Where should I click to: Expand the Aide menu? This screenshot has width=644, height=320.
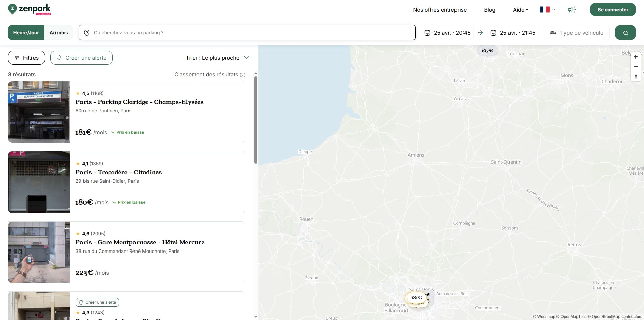[x=520, y=10]
